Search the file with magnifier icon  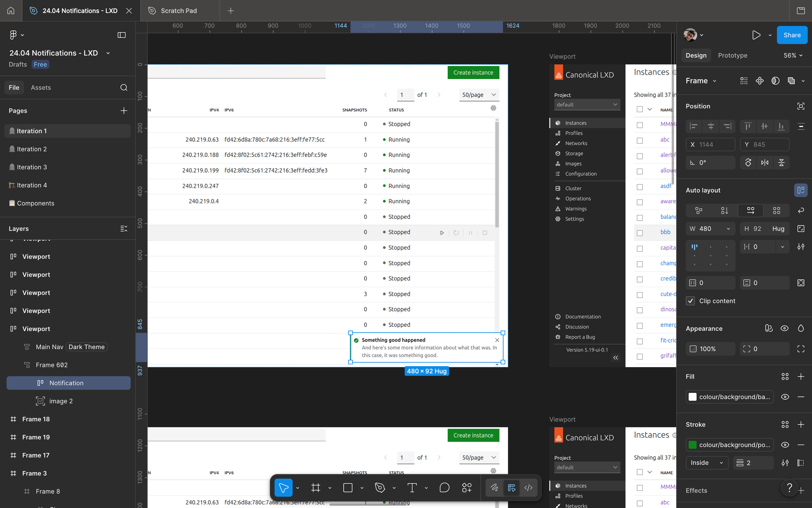tap(124, 88)
